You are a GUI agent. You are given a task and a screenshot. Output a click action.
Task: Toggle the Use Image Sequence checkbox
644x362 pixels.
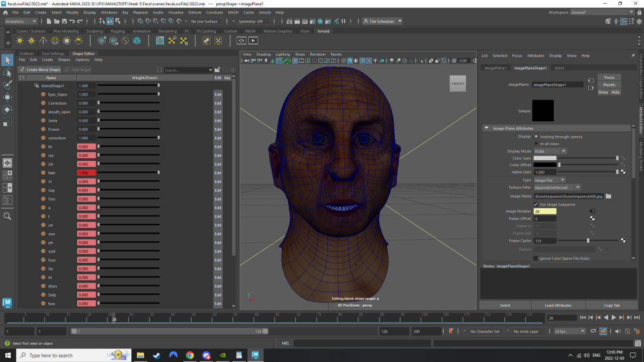[535, 204]
